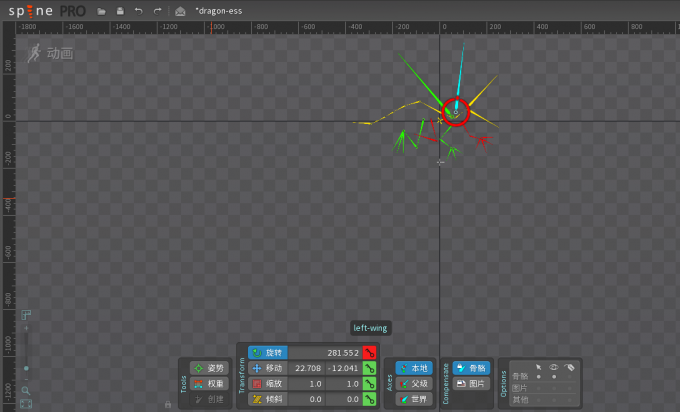Image resolution: width=680 pixels, height=412 pixels.
Task: Fit skeleton to viewport icon
Action: pyautogui.click(x=26, y=404)
